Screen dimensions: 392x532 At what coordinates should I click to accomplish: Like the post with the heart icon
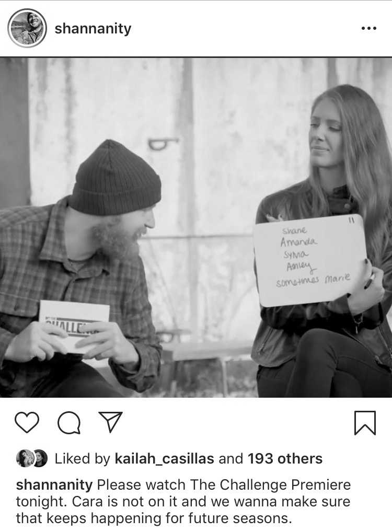[27, 422]
